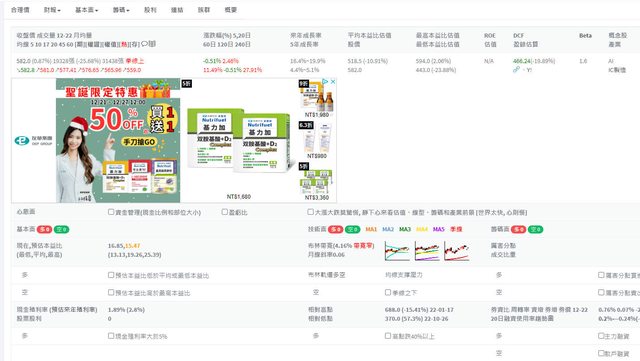
Task: Click the green 空 badge beside 技術面
Action: coord(353,229)
